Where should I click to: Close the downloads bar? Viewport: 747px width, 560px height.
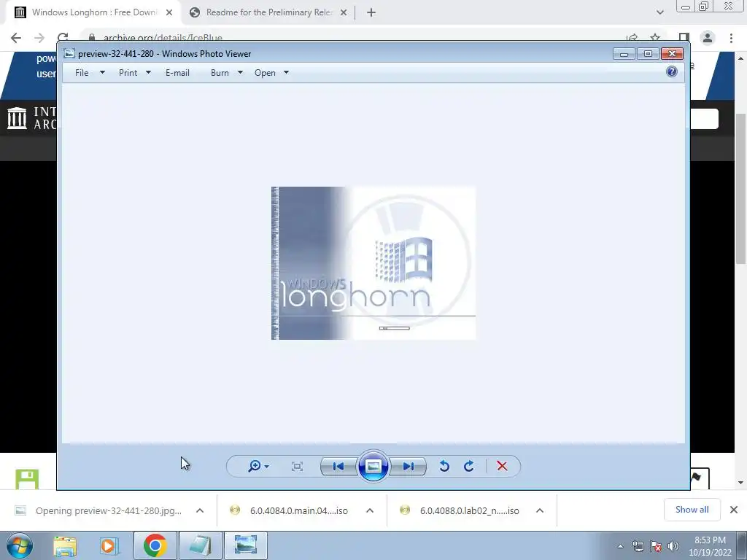[x=734, y=510]
